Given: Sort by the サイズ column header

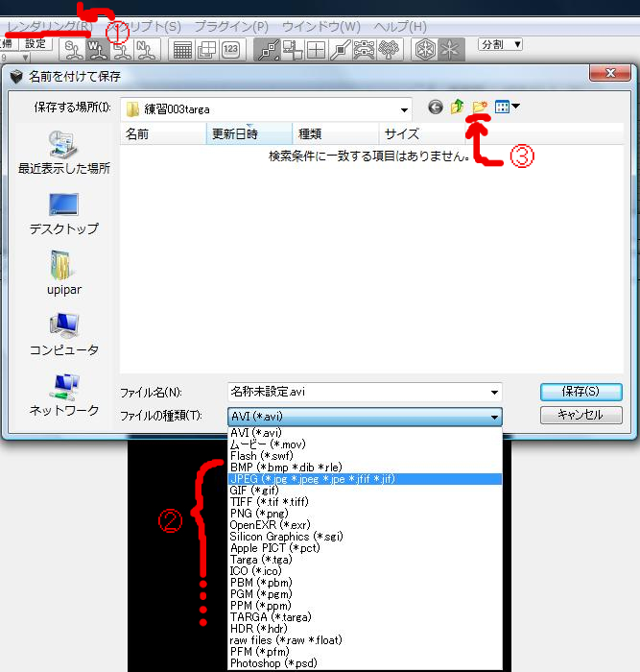Looking at the screenshot, I should click(x=422, y=134).
